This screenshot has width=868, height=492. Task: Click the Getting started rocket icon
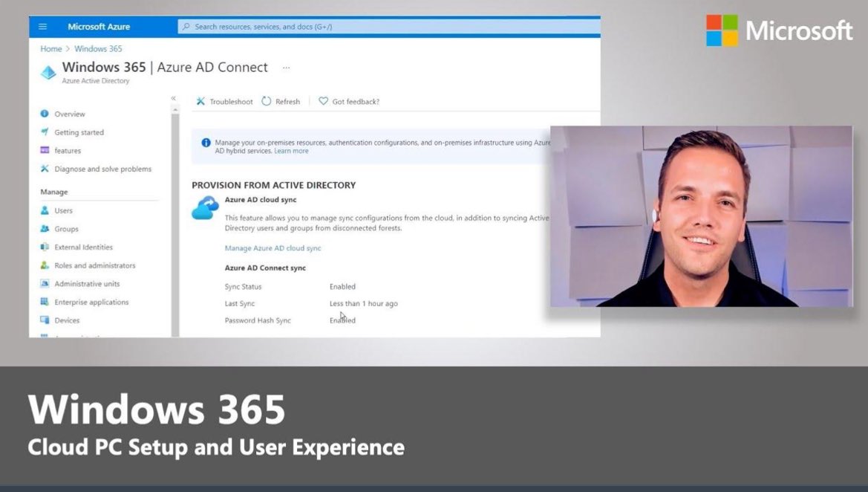(45, 132)
